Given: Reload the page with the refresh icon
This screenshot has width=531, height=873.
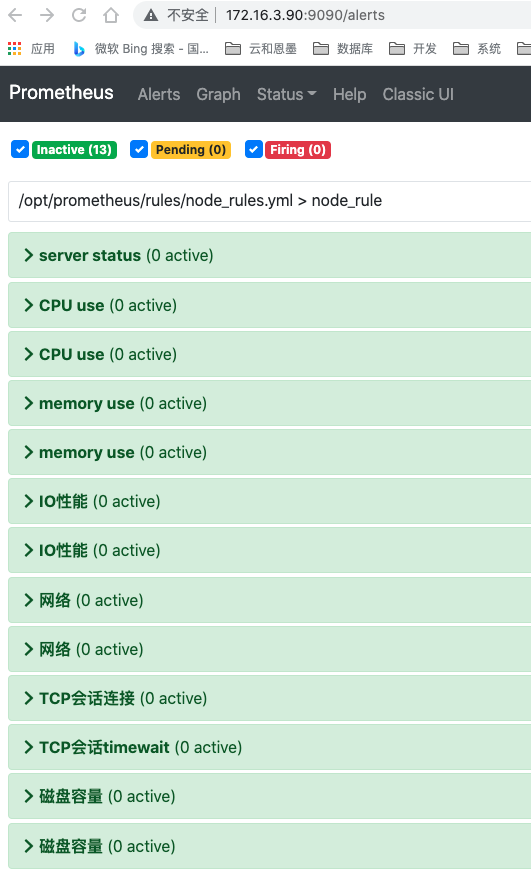Looking at the screenshot, I should (x=79, y=15).
